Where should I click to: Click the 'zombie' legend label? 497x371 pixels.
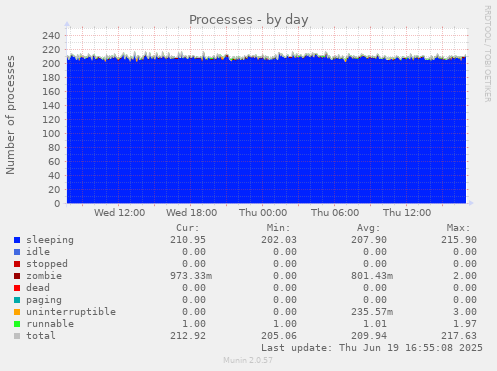pos(44,276)
